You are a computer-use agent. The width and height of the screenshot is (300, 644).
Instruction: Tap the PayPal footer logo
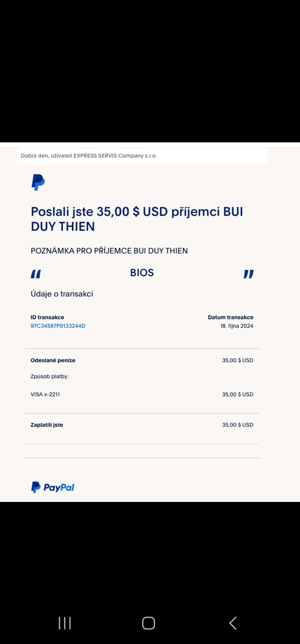[x=52, y=487]
